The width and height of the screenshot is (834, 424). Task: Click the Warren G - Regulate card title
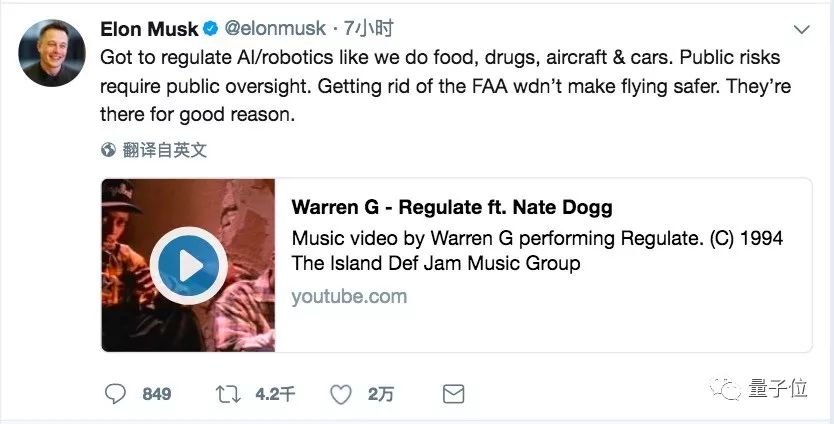click(x=451, y=208)
